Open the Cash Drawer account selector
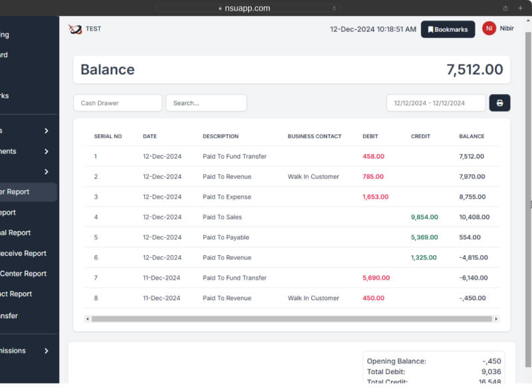Screen dimensions: 532x392 click(118, 103)
